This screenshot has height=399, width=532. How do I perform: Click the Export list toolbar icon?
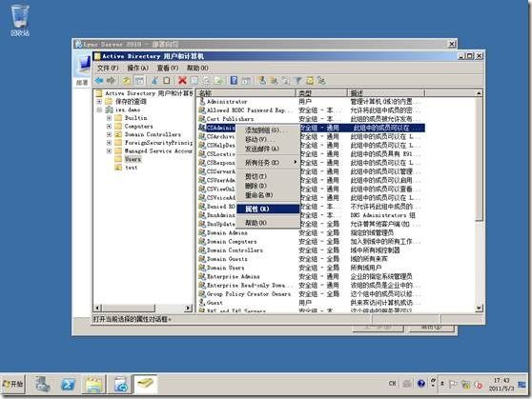pos(218,81)
